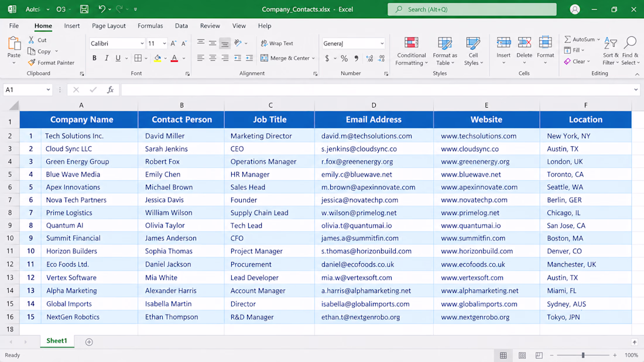The image size is (644, 362).
Task: Toggle Underline formatting
Action: click(118, 58)
